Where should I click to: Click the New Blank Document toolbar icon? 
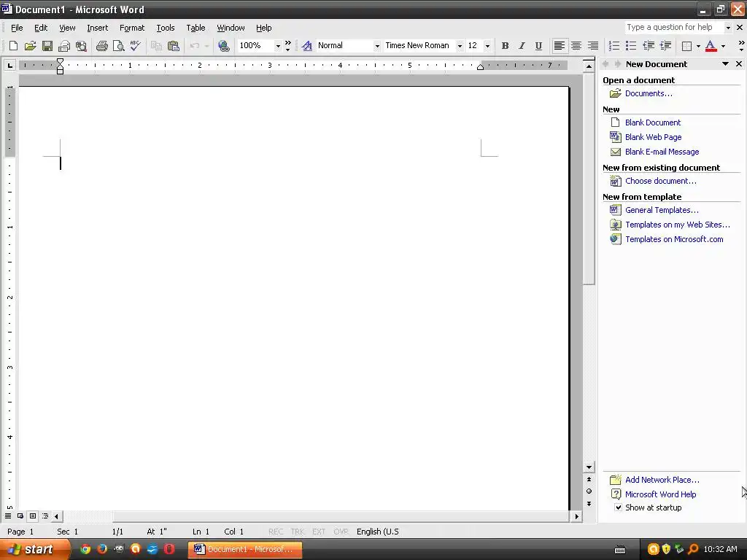pyautogui.click(x=13, y=46)
